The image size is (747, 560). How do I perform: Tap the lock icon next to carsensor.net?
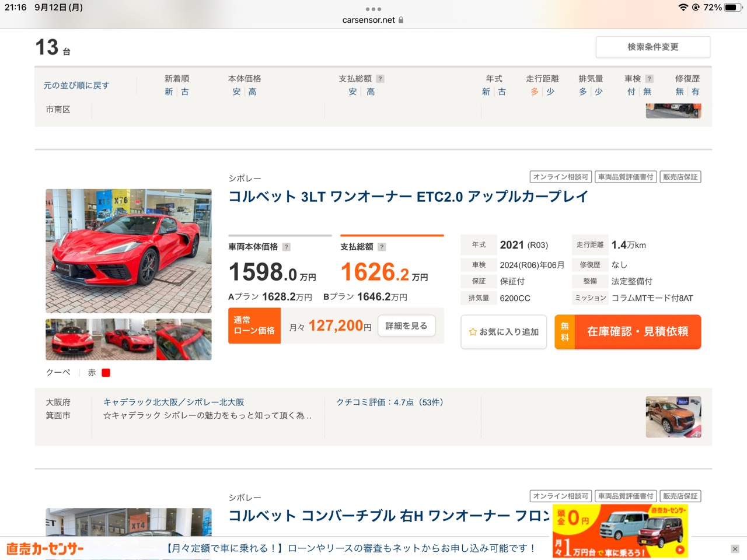pyautogui.click(x=401, y=20)
